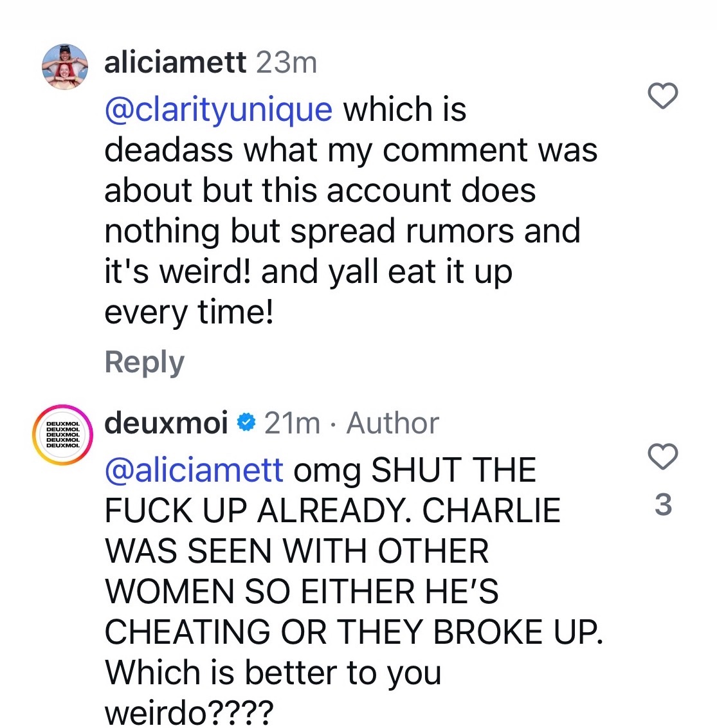
Task: Open the aliciamett username profile link
Action: (175, 62)
